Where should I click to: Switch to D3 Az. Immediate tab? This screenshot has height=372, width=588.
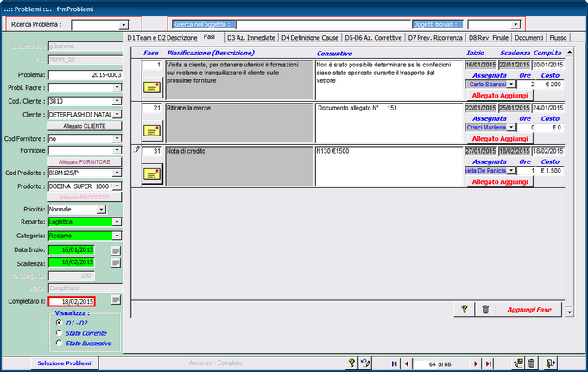tap(251, 38)
